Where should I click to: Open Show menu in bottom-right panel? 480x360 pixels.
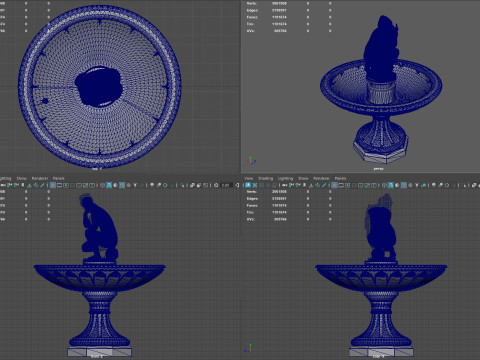click(303, 178)
